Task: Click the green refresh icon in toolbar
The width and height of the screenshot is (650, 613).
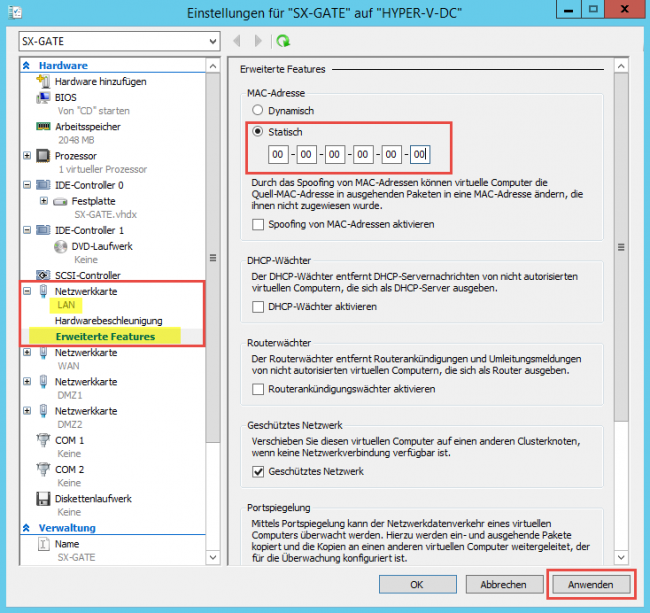Action: [x=284, y=41]
